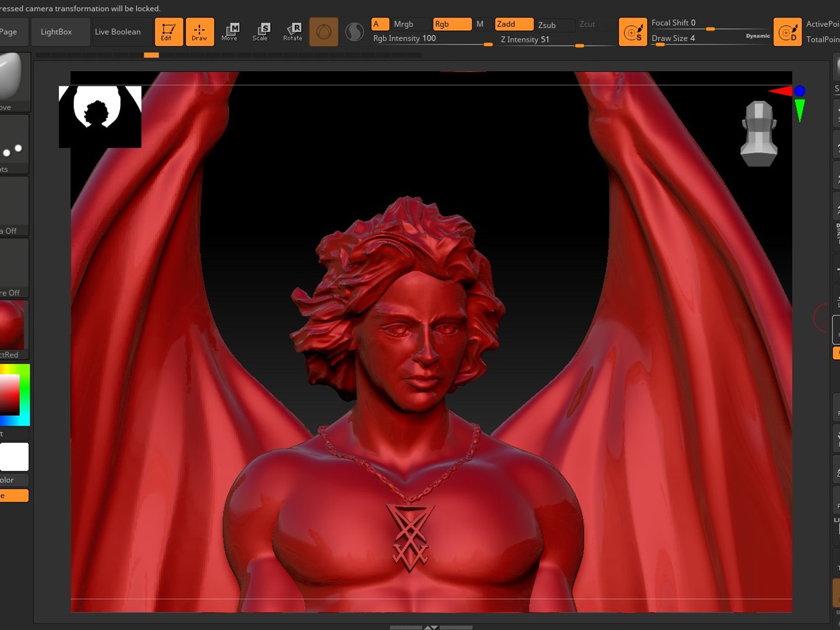
Task: Click the TotalPoints readout text
Action: point(823,39)
